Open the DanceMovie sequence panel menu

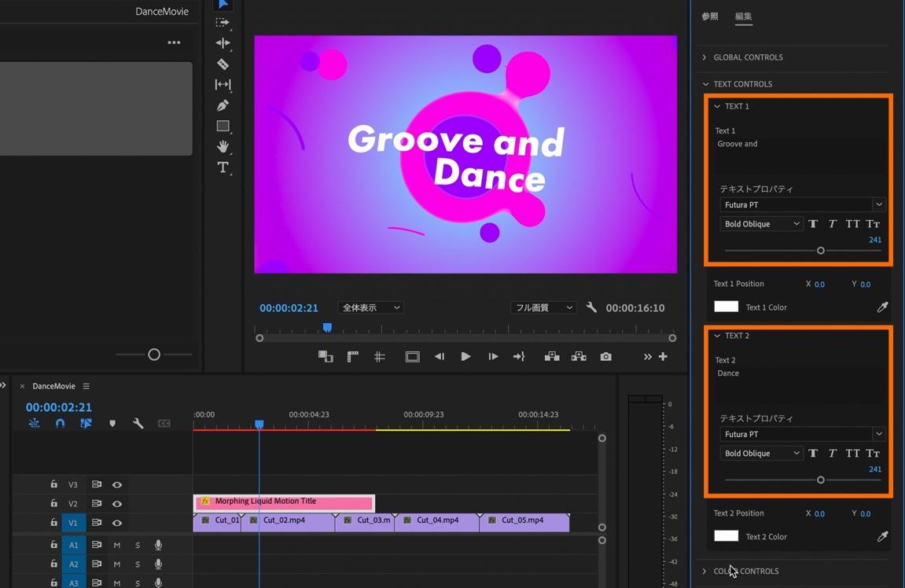tap(86, 387)
